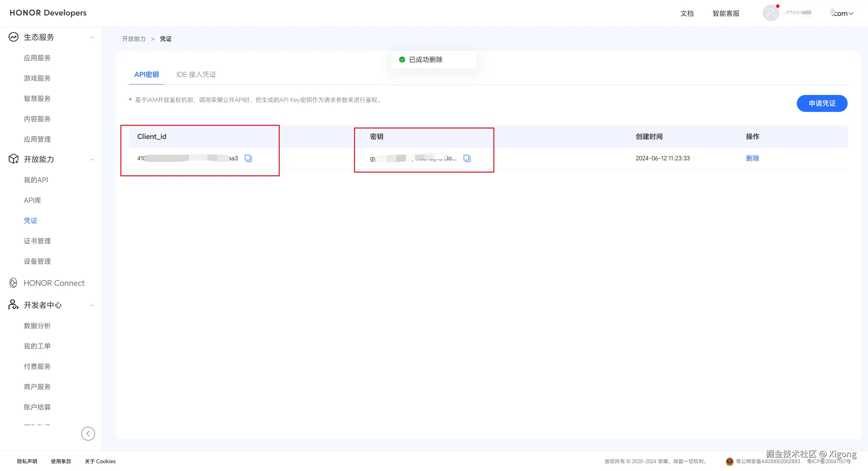Image resolution: width=868 pixels, height=471 pixels.
Task: Click the 删除 link in row
Action: click(x=752, y=158)
